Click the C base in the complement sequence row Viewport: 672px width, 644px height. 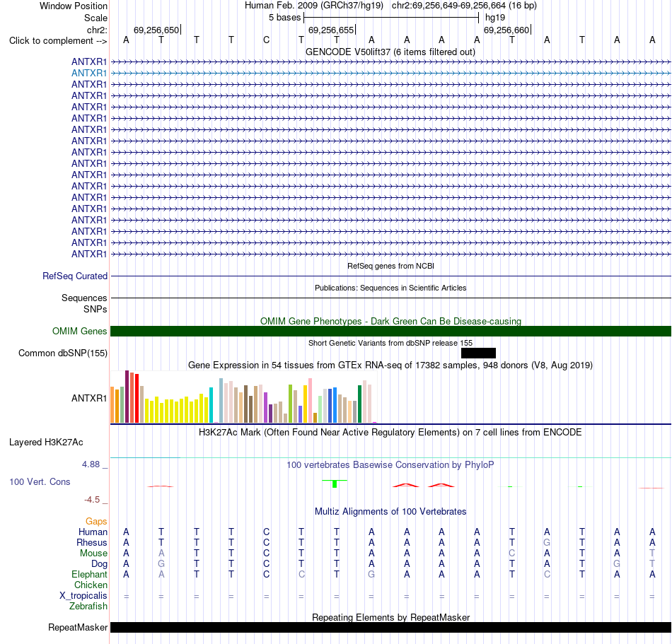[267, 40]
